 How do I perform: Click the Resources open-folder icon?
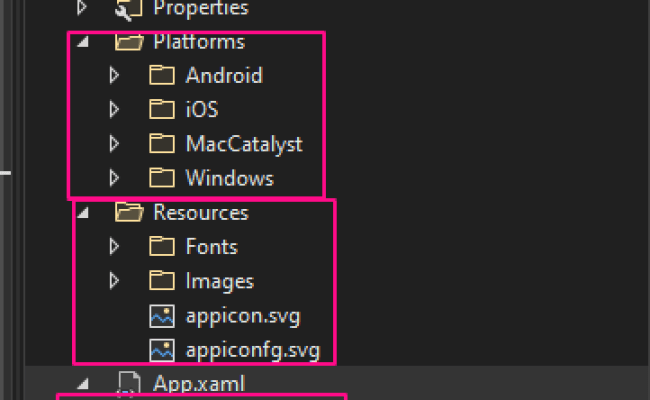point(129,212)
